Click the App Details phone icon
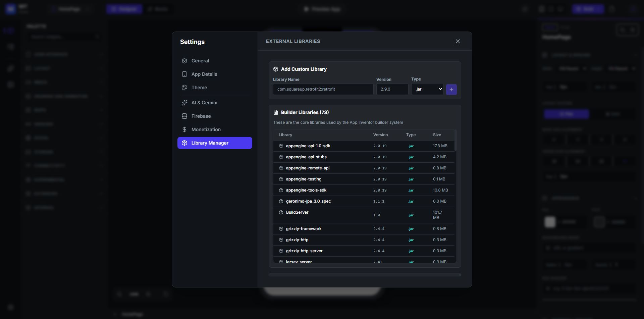 (184, 74)
